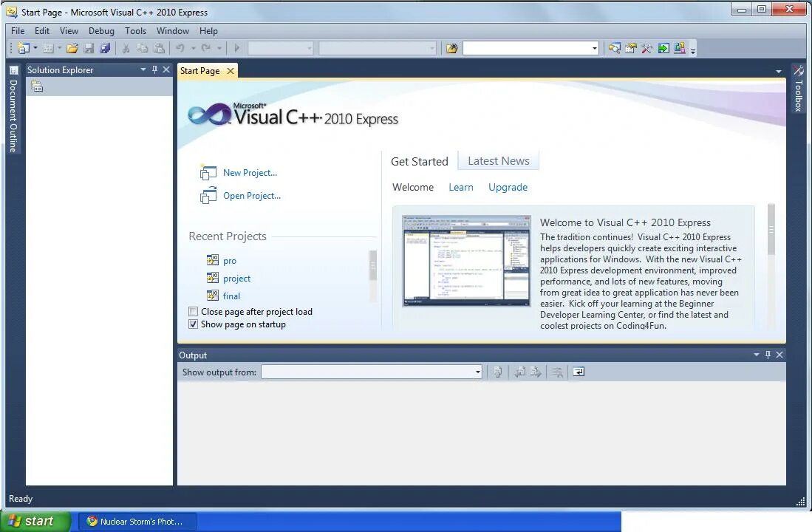
Task: Open the New Project dropdown arrow
Action: click(35, 48)
